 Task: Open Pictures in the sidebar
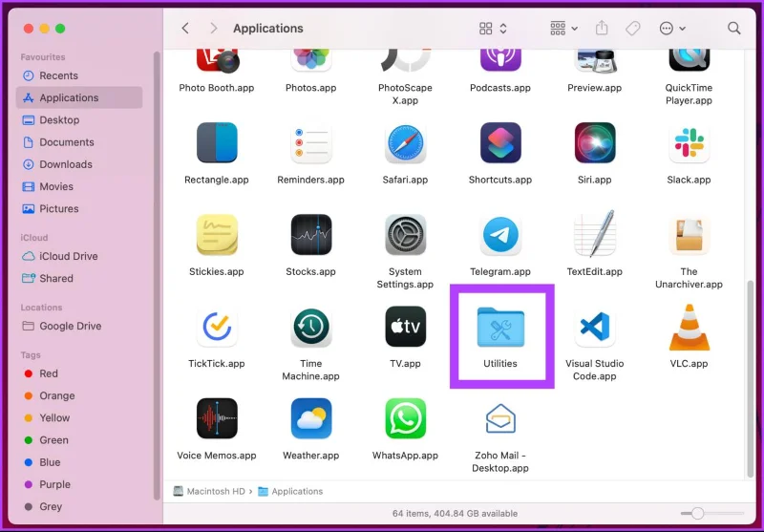(x=79, y=208)
